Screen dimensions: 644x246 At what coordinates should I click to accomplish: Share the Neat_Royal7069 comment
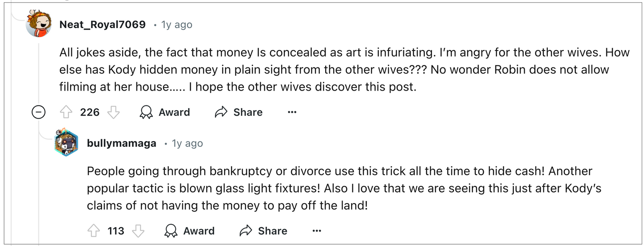pos(239,113)
